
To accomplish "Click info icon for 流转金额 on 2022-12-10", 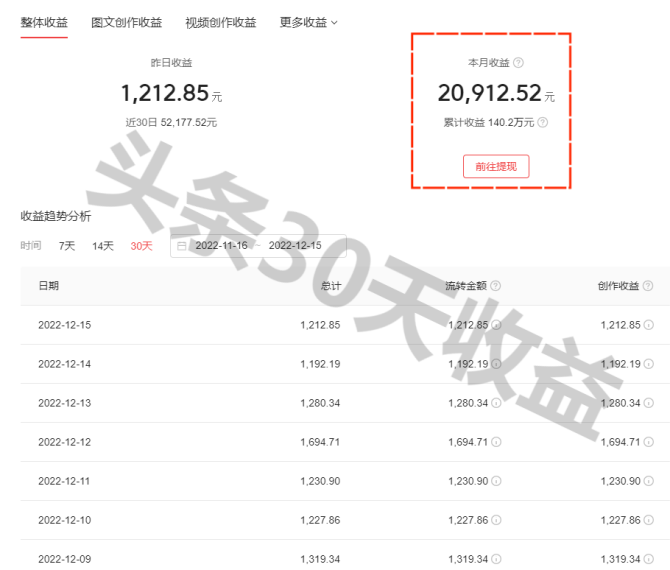I will pyautogui.click(x=496, y=520).
